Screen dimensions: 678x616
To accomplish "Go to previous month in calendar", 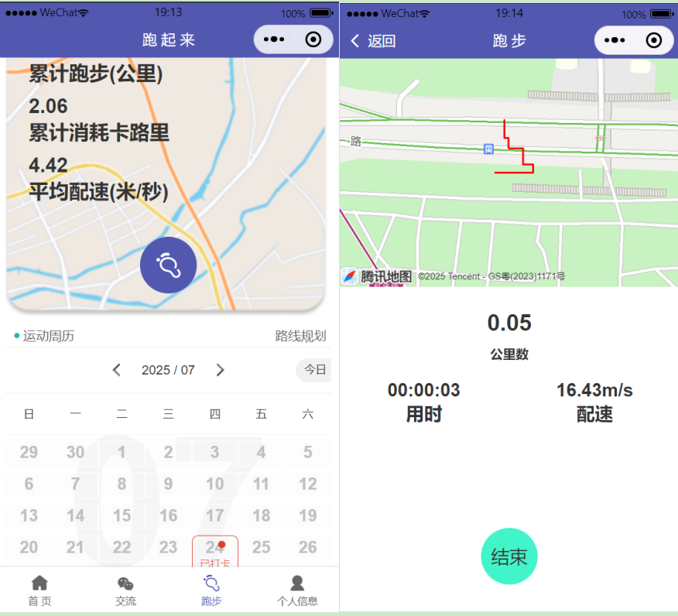I will (x=116, y=370).
